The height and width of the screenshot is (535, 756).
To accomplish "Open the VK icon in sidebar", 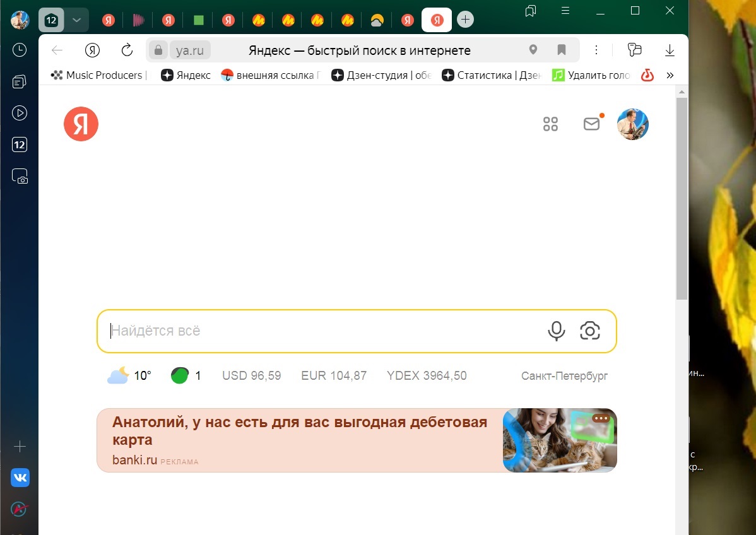I will pos(20,478).
